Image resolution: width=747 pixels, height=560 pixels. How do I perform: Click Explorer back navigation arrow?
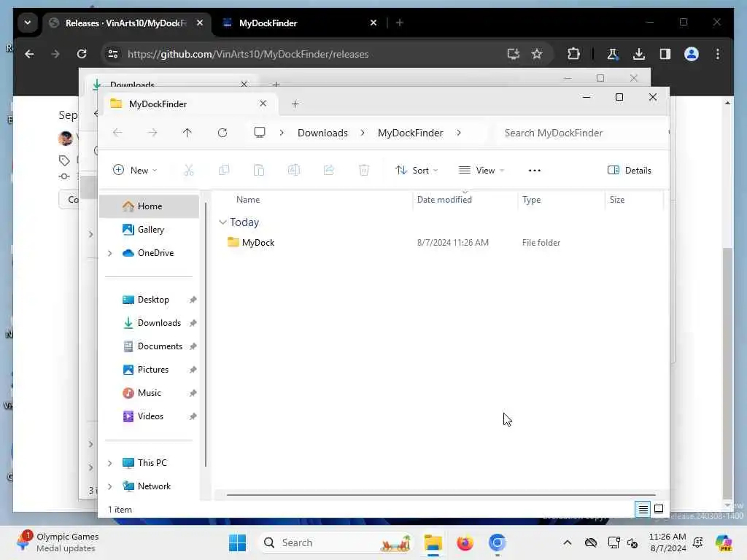tap(117, 133)
